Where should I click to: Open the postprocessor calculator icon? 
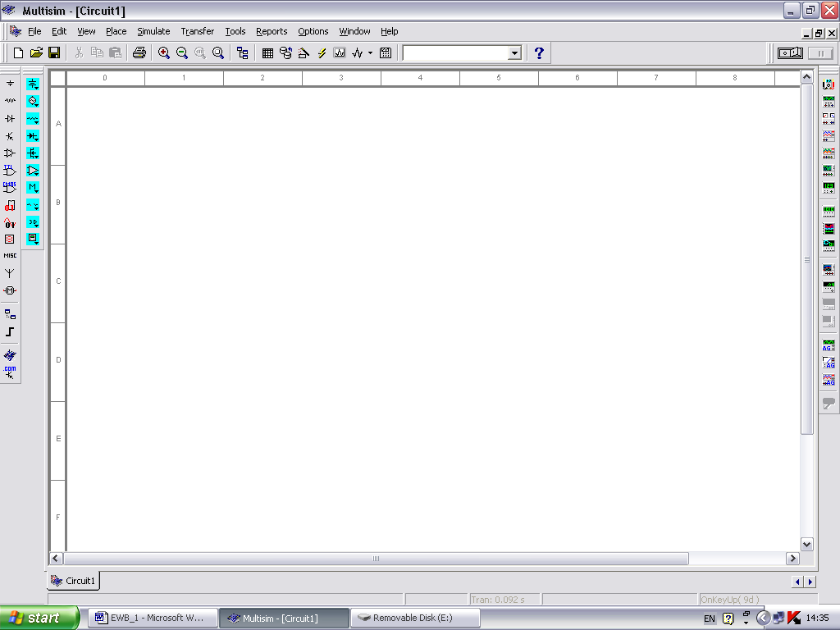[386, 52]
